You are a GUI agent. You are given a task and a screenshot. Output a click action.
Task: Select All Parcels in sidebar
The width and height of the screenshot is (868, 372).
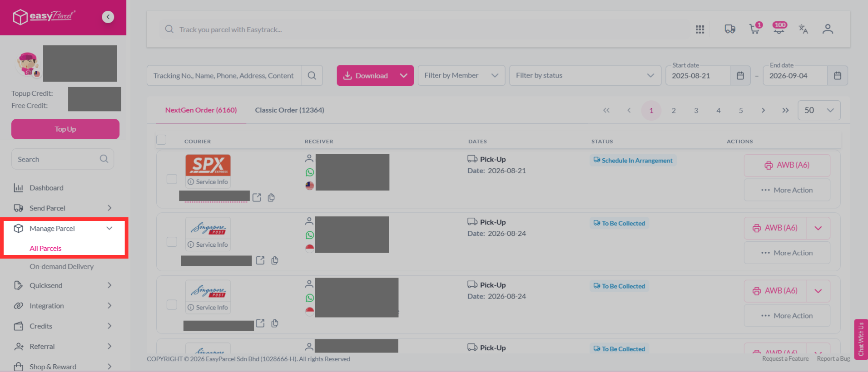[45, 249]
